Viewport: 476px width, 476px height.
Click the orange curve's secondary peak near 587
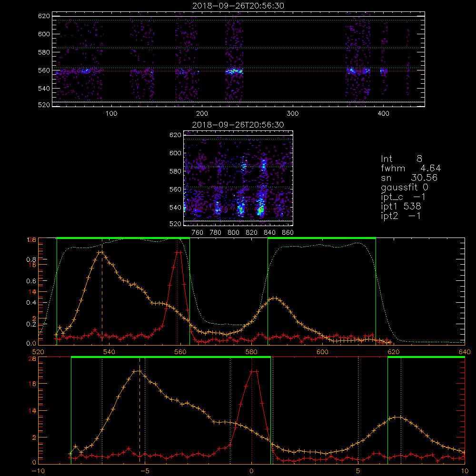click(x=274, y=298)
